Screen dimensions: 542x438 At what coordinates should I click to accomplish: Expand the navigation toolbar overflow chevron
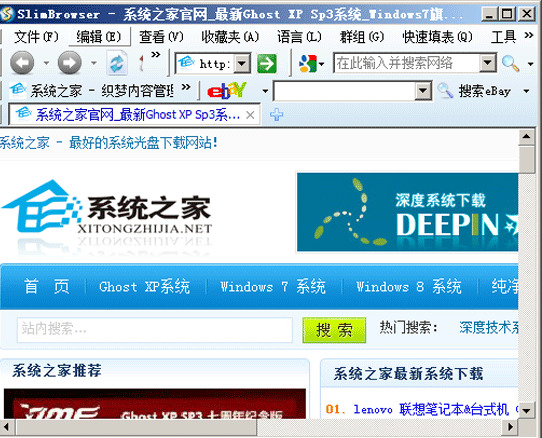point(156,54)
